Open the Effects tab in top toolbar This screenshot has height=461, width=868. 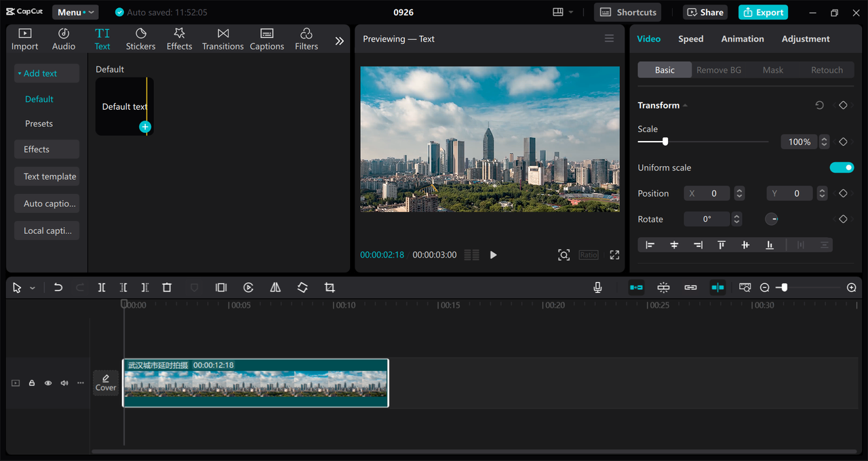(x=179, y=39)
